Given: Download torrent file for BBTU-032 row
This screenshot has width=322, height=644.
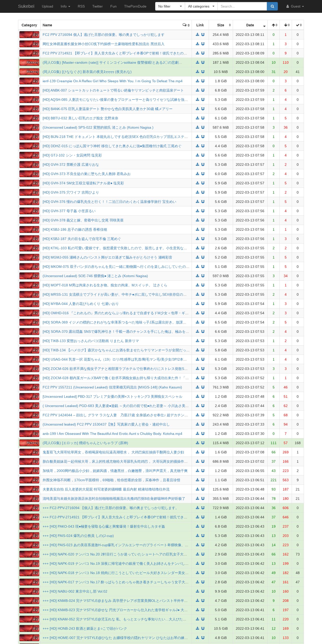Looking at the screenshot, I should pos(198,118).
